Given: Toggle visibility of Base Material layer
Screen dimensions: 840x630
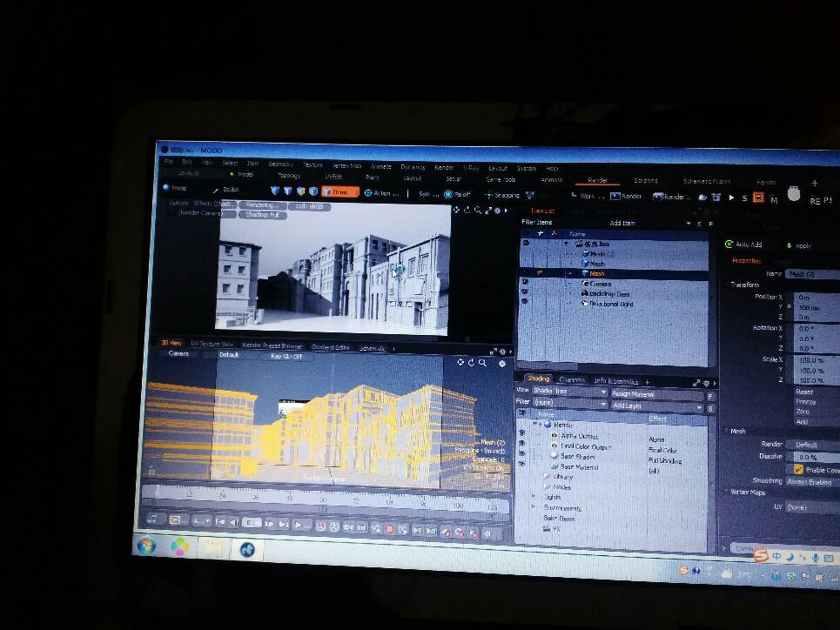Looking at the screenshot, I should click(521, 464).
